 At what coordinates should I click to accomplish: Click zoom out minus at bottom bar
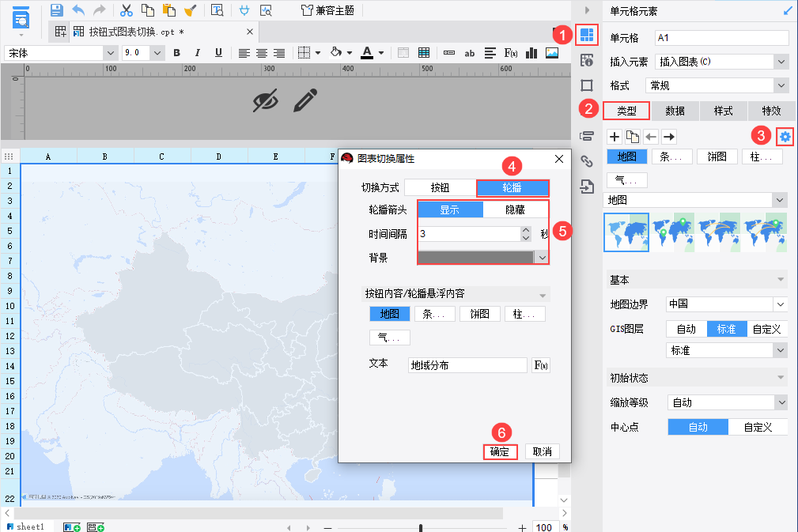(327, 527)
